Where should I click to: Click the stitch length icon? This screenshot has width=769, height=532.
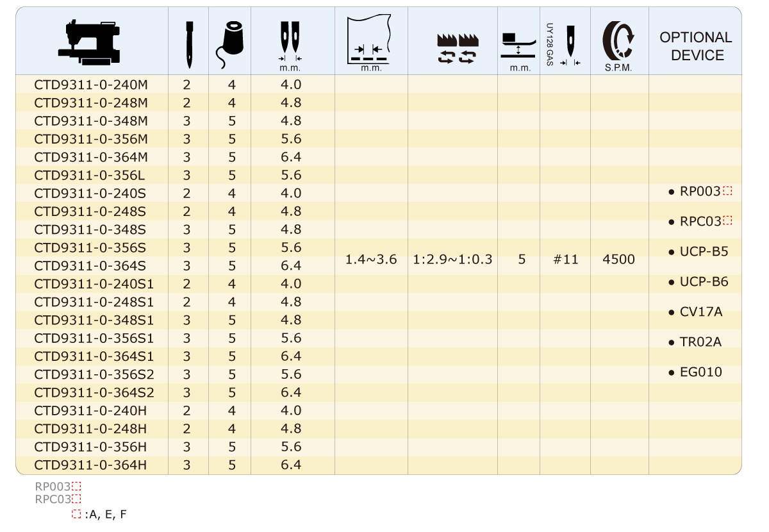coord(369,40)
